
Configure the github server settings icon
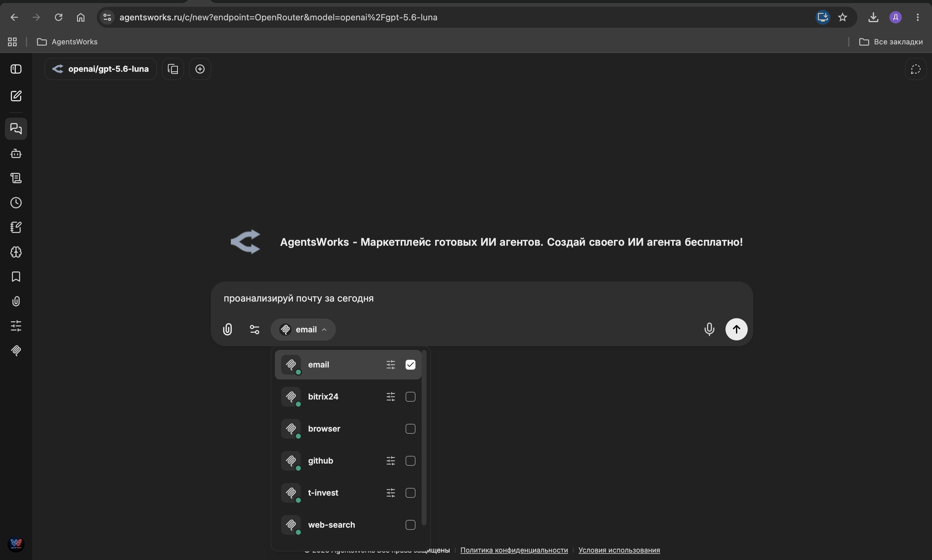click(x=391, y=461)
